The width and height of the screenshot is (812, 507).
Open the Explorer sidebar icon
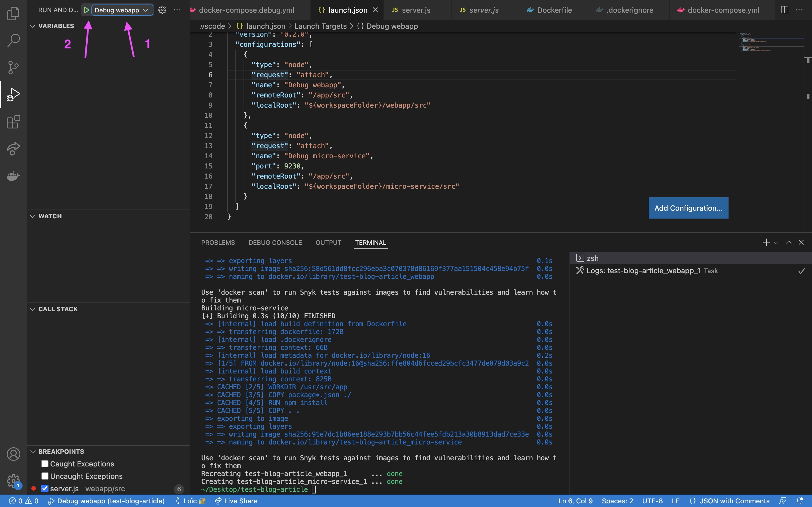13,13
